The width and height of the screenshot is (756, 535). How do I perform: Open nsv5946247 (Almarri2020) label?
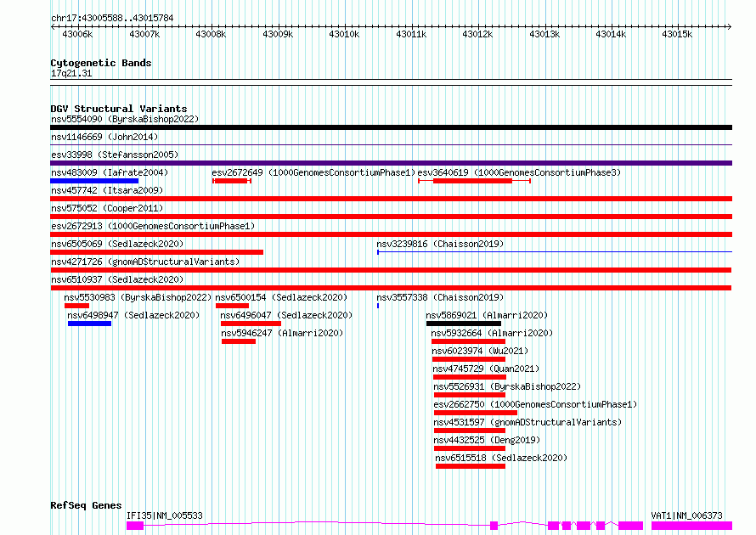pos(282,333)
